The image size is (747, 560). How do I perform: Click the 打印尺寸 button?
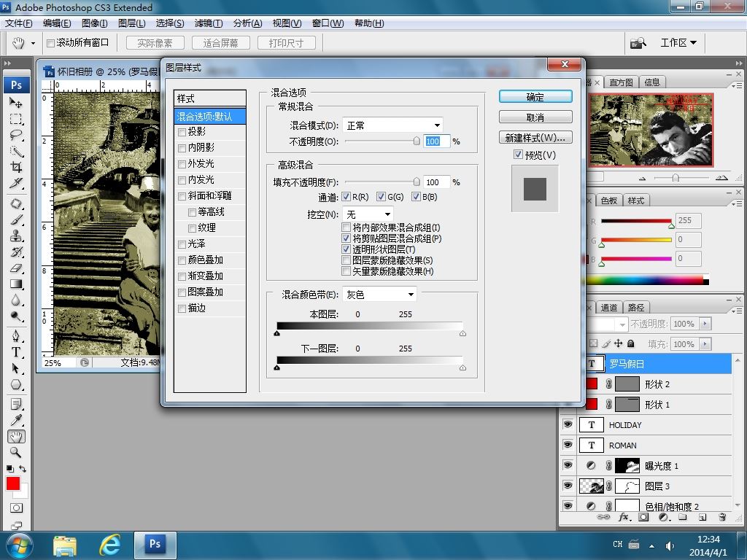click(x=286, y=43)
